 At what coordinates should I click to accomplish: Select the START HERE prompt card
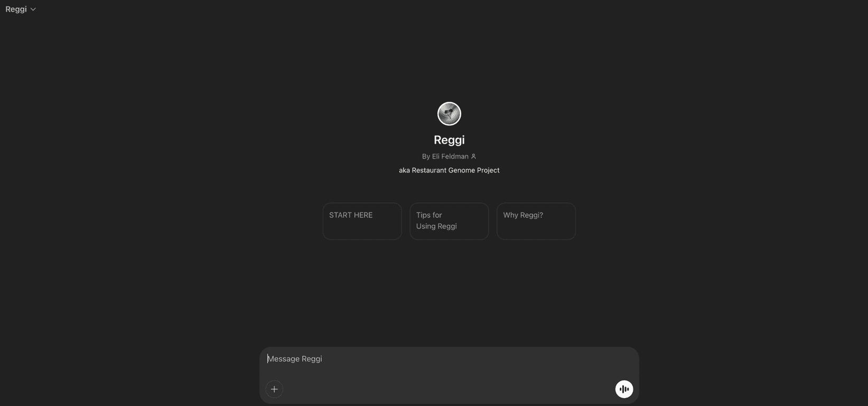tap(362, 221)
